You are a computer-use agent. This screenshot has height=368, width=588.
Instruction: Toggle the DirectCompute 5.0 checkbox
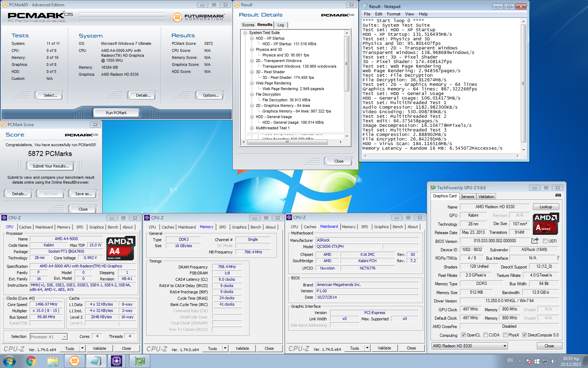click(x=524, y=335)
